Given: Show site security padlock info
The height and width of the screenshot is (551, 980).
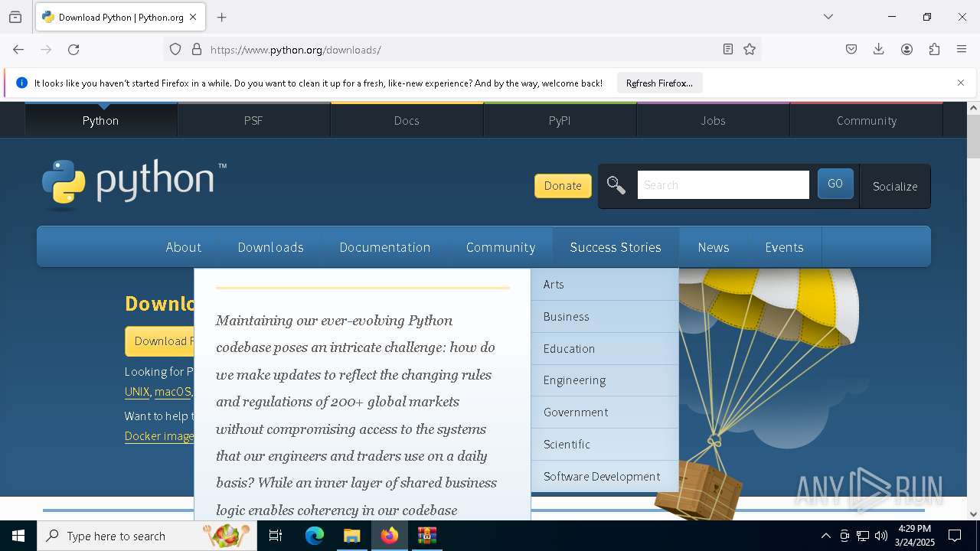Looking at the screenshot, I should [x=197, y=50].
